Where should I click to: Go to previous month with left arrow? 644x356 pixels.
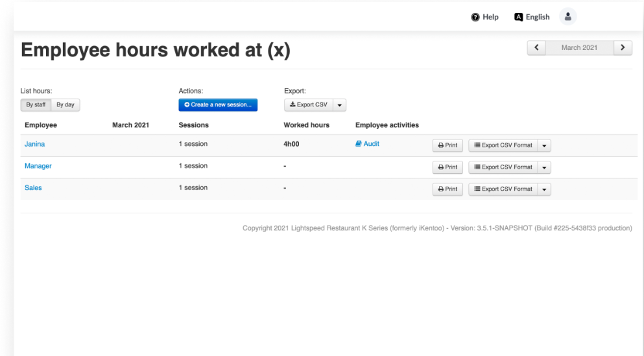[536, 47]
